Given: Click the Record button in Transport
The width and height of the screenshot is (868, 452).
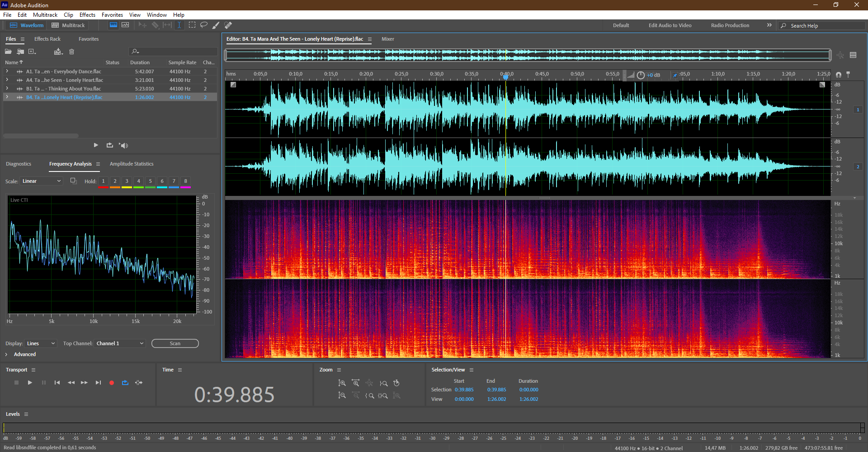Looking at the screenshot, I should [112, 383].
